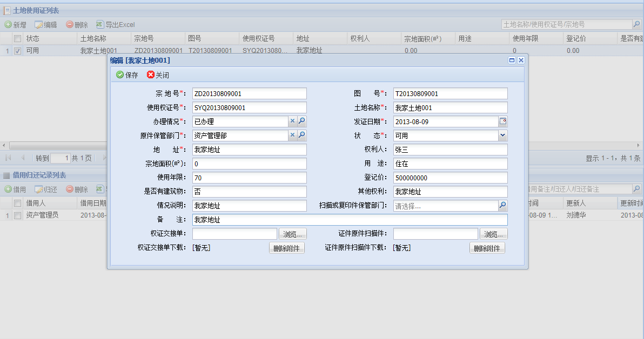
Task: Click the 权证交接单 file path field
Action: tap(234, 234)
